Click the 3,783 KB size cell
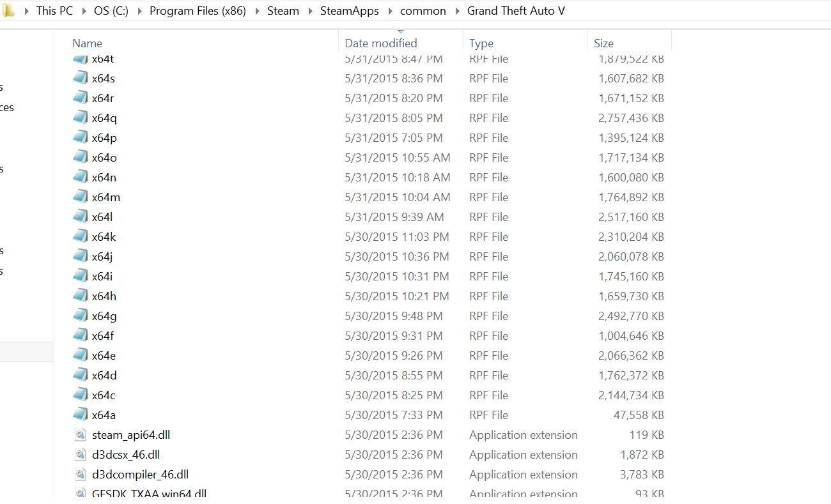This screenshot has width=831, height=504. 642,475
